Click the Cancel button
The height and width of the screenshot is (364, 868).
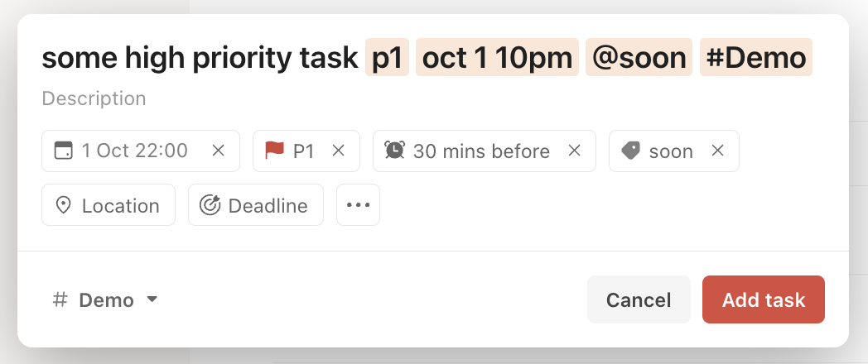coord(639,299)
